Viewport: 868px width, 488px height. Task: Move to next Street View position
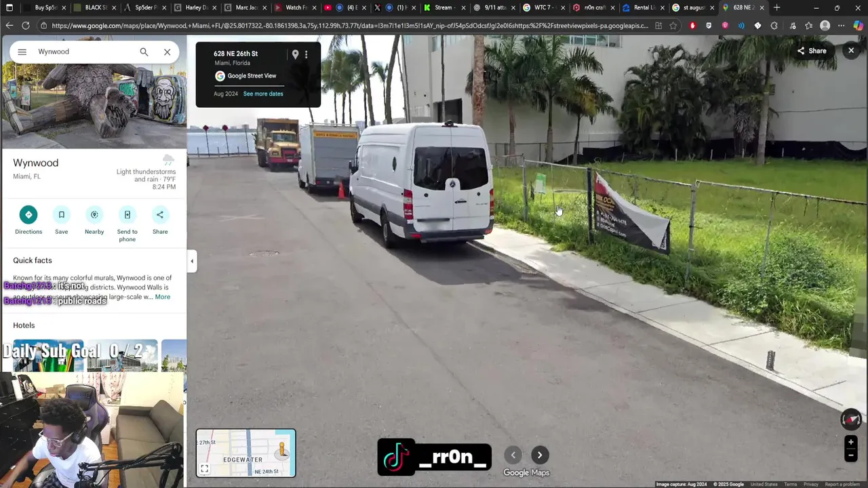tap(540, 455)
